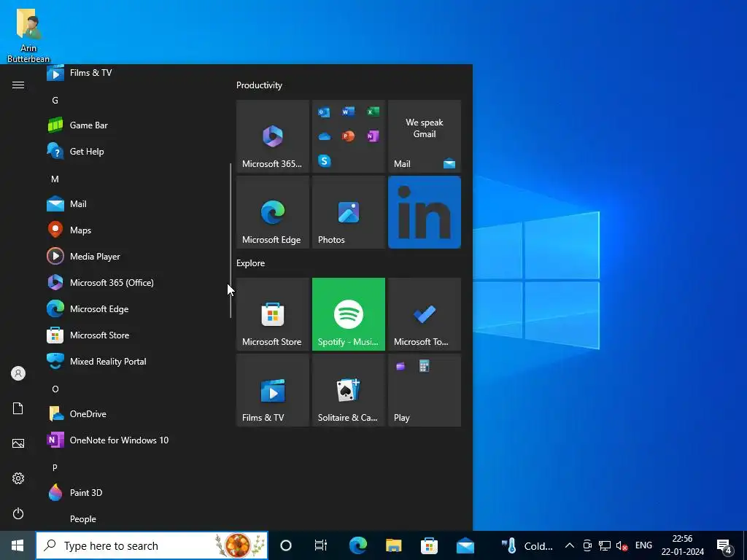The width and height of the screenshot is (747, 560).
Task: Jump to letter O app group
Action: point(55,389)
